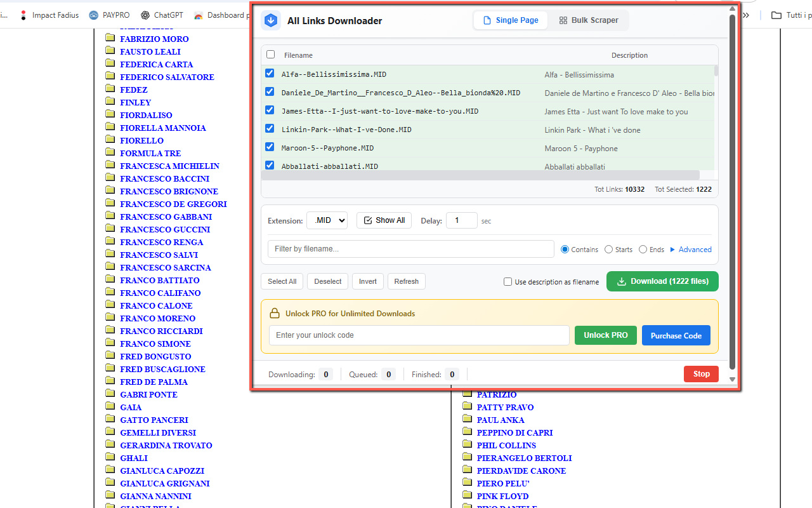Click the folder icon next to PINK FLOYD
812x508 pixels.
click(x=468, y=496)
